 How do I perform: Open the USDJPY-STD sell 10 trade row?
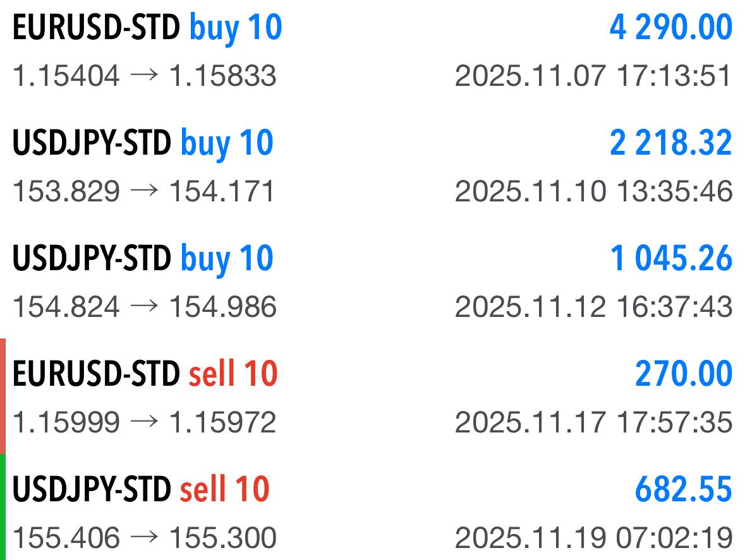(373, 508)
